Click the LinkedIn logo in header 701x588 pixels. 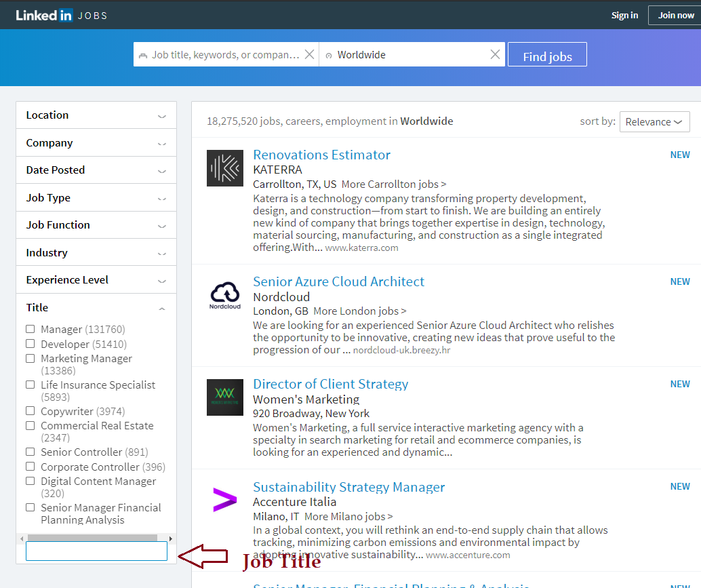(x=44, y=15)
